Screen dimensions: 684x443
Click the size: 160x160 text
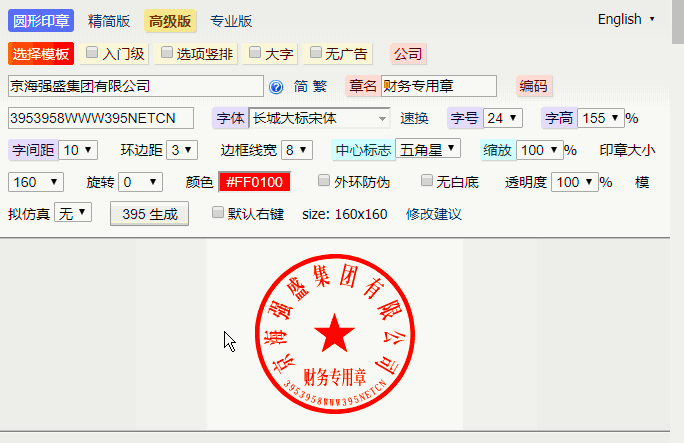pyautogui.click(x=345, y=214)
